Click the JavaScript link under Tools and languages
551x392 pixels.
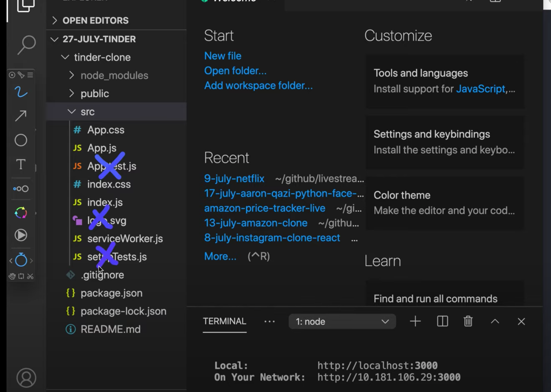click(x=481, y=89)
